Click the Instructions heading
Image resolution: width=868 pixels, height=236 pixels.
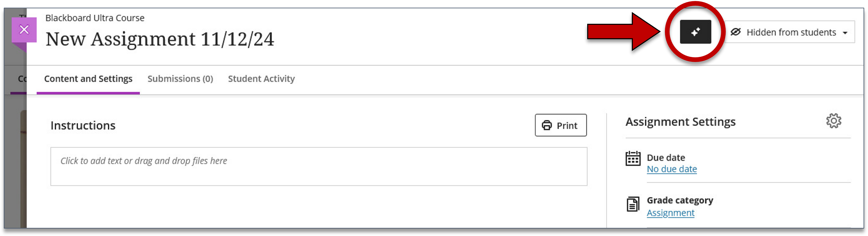pyautogui.click(x=83, y=126)
